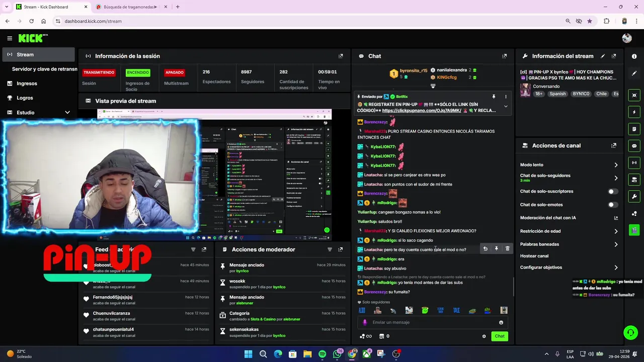Pop out the Feed de actividad panel
Image resolution: width=644 pixels, height=362 pixels.
point(204,249)
